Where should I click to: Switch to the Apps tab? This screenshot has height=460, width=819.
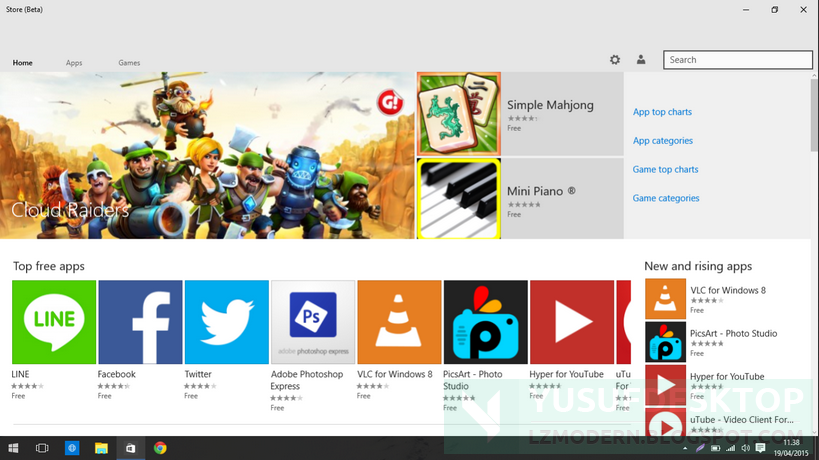(x=74, y=63)
